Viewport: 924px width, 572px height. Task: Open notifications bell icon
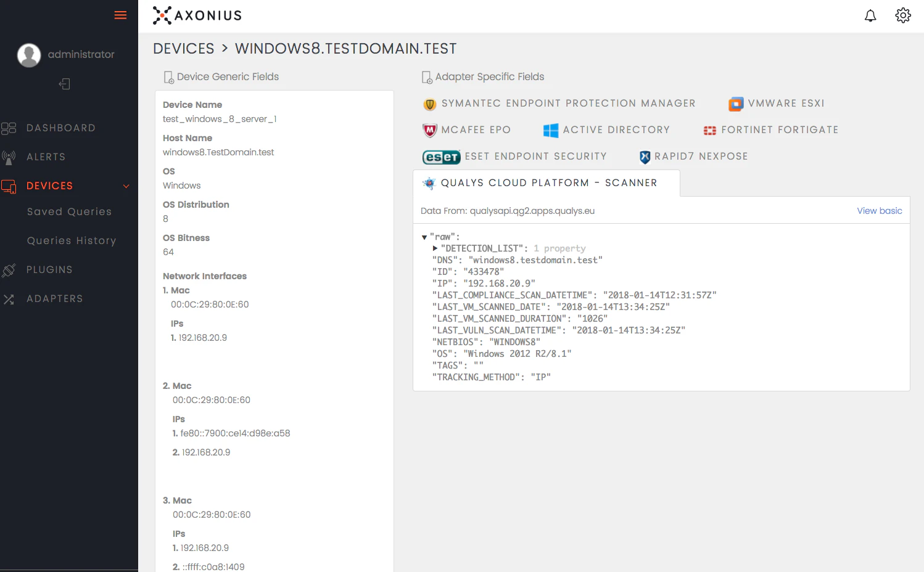pyautogui.click(x=870, y=15)
